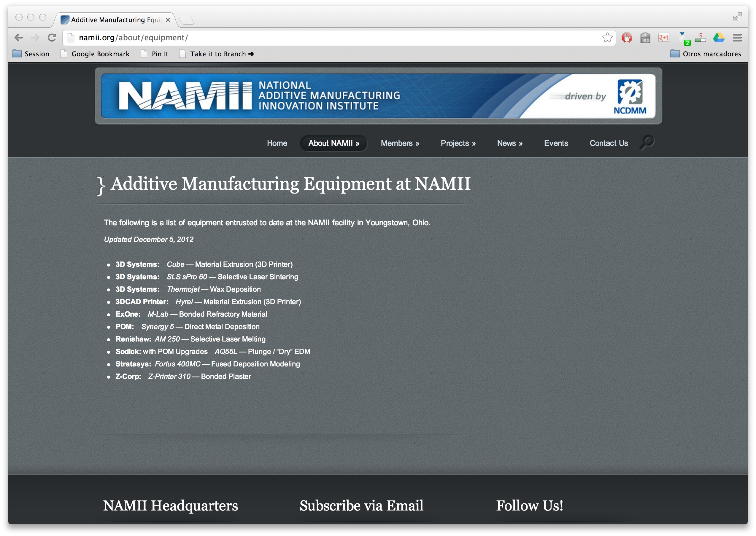Open the News menu item
Viewport: 756px width, 536px height.
pos(509,143)
